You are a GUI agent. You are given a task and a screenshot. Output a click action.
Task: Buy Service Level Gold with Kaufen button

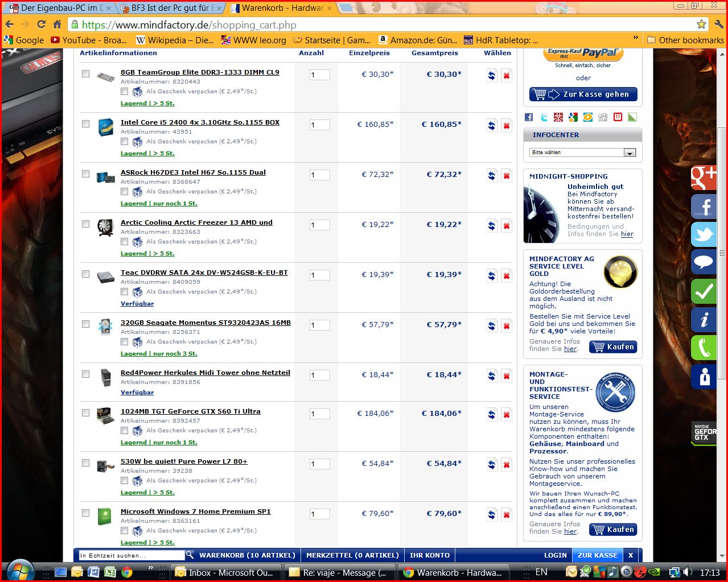pos(613,347)
